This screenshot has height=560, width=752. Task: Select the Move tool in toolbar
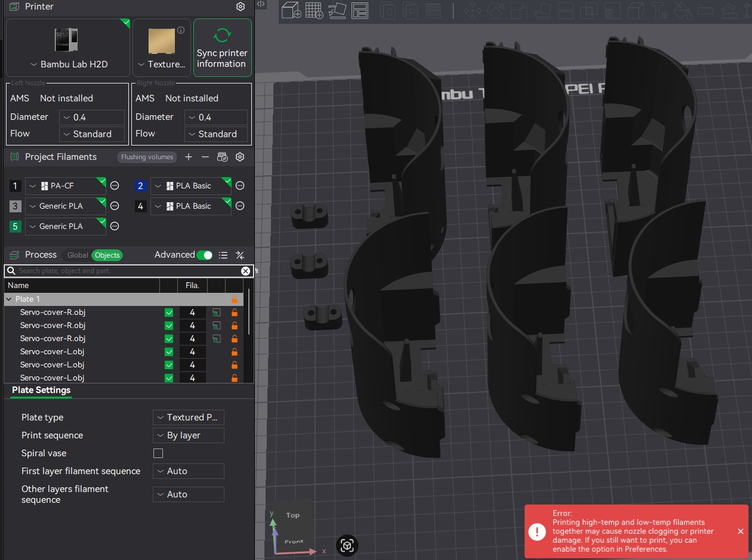473,10
